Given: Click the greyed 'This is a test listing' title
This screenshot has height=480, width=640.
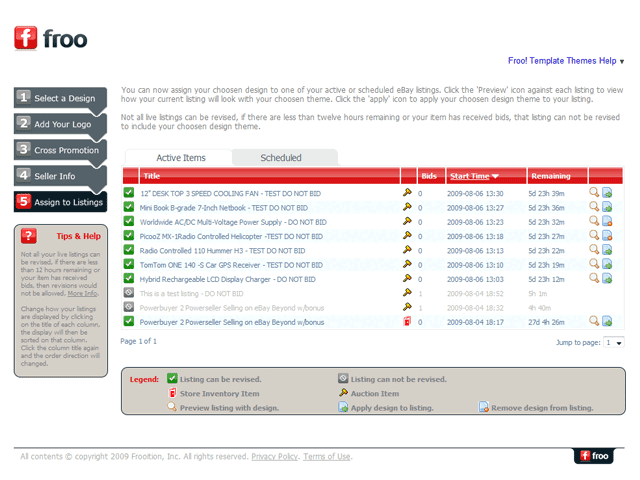Looking at the screenshot, I should coord(191,293).
